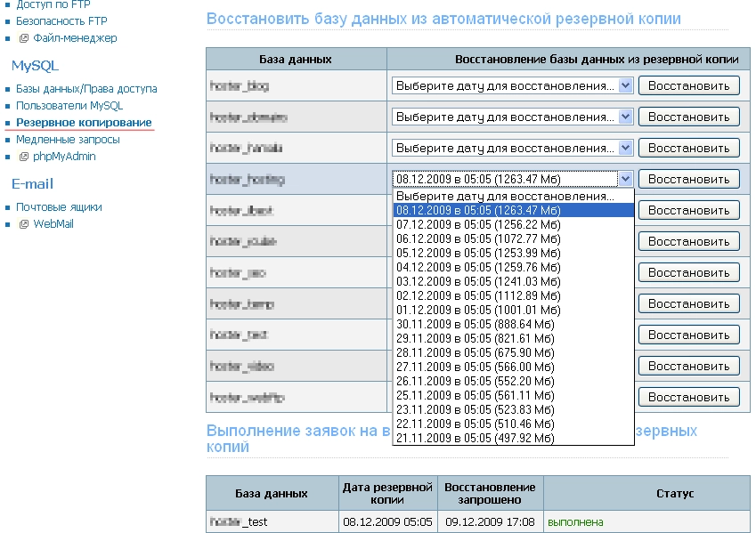Go to Пользователи MySQL section
The width and height of the screenshot is (756, 533).
pyautogui.click(x=69, y=106)
